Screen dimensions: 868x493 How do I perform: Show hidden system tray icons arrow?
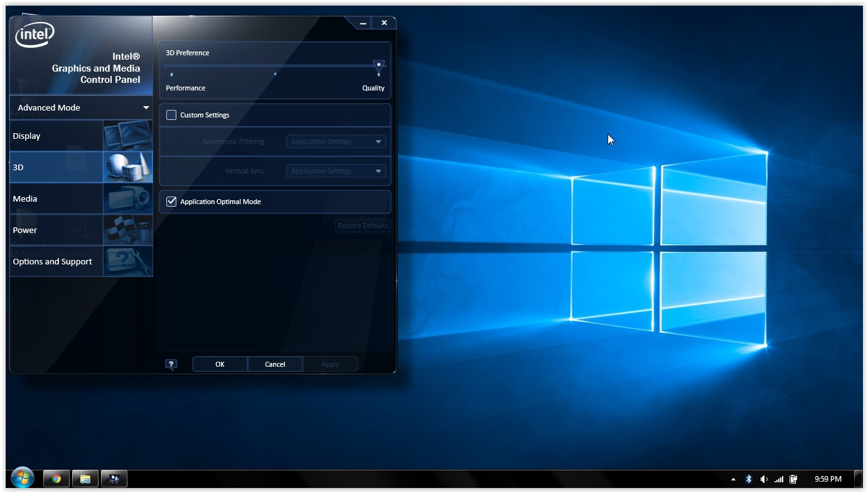(x=733, y=479)
